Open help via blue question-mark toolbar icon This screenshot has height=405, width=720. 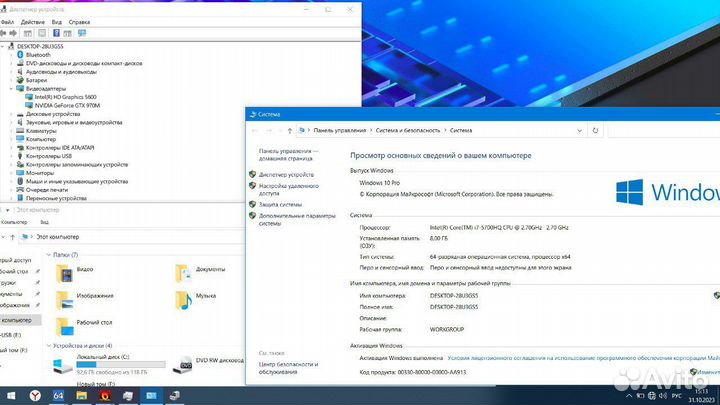(x=56, y=33)
